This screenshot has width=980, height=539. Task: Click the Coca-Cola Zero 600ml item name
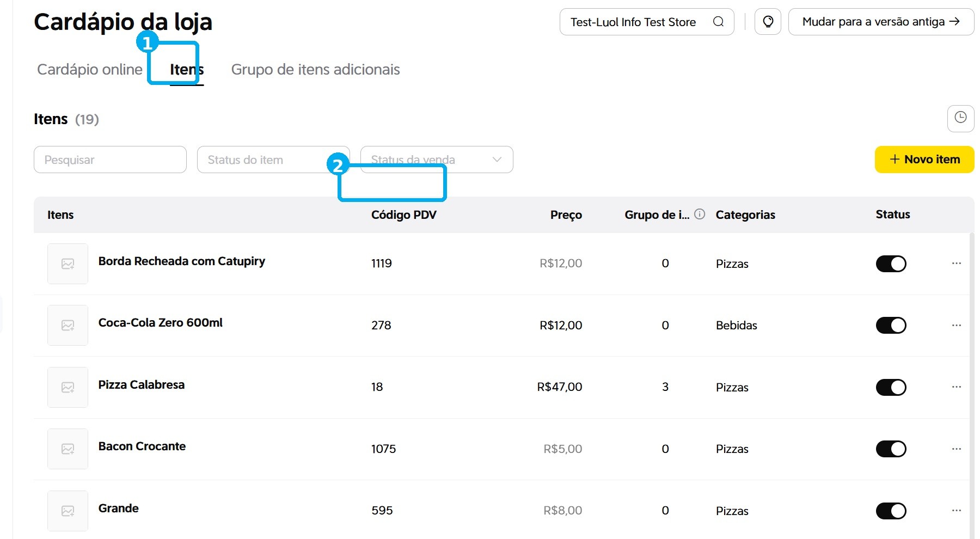[161, 323]
